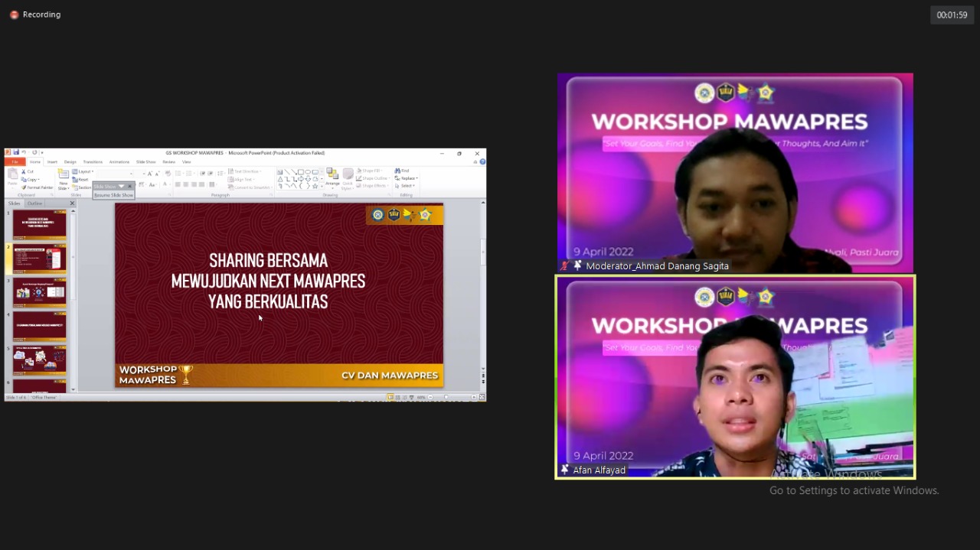Screen dimensions: 980x550
Task: Adjust the zoom slider in status bar
Action: pyautogui.click(x=446, y=398)
